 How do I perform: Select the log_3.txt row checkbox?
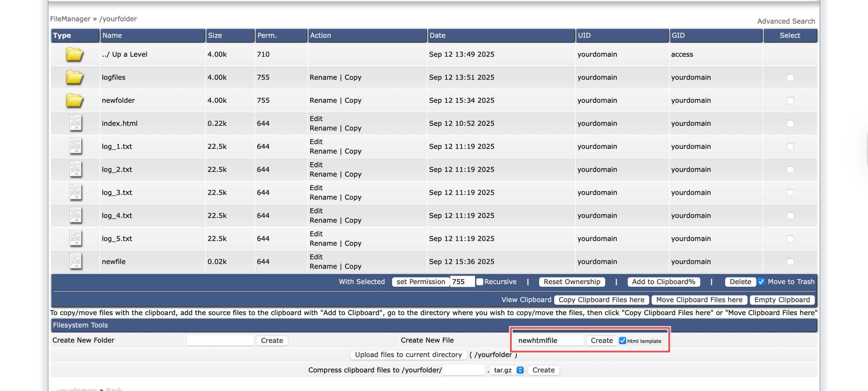click(x=790, y=193)
